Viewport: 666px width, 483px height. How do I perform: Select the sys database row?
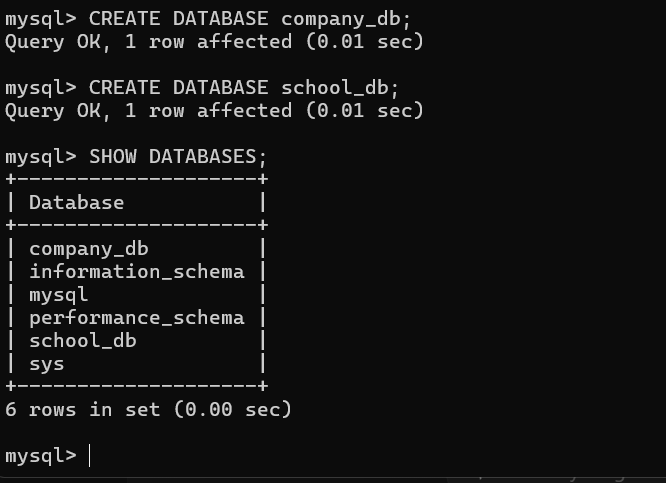pos(47,363)
